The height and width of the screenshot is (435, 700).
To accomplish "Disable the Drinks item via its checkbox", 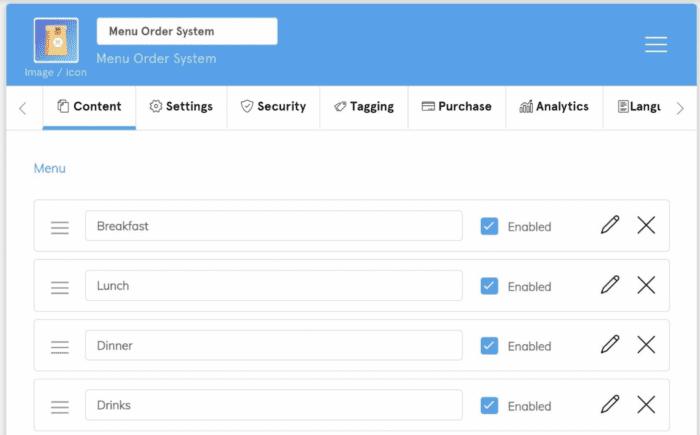I will 489,406.
